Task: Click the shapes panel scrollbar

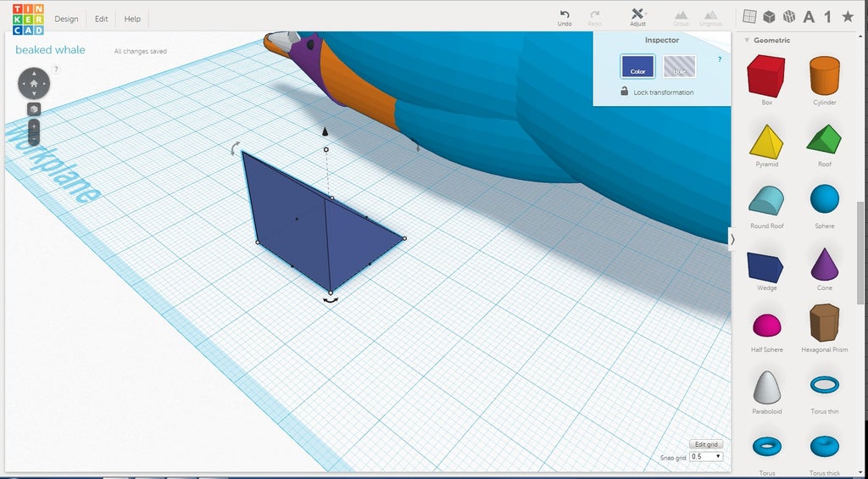Action: click(x=860, y=252)
